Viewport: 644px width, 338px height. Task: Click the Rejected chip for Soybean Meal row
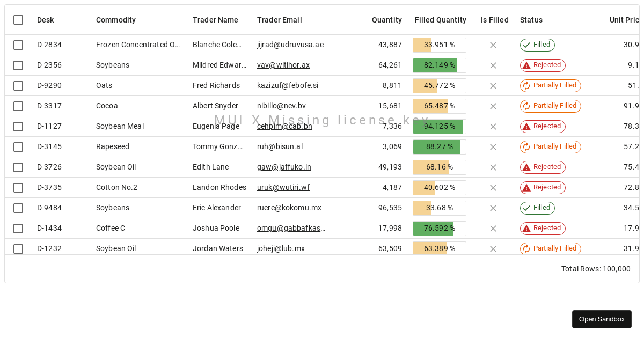[x=543, y=127]
